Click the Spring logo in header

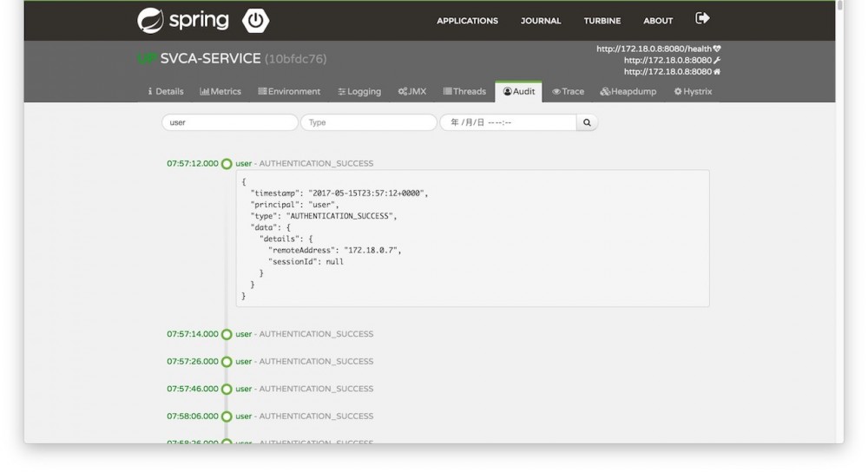coord(183,20)
